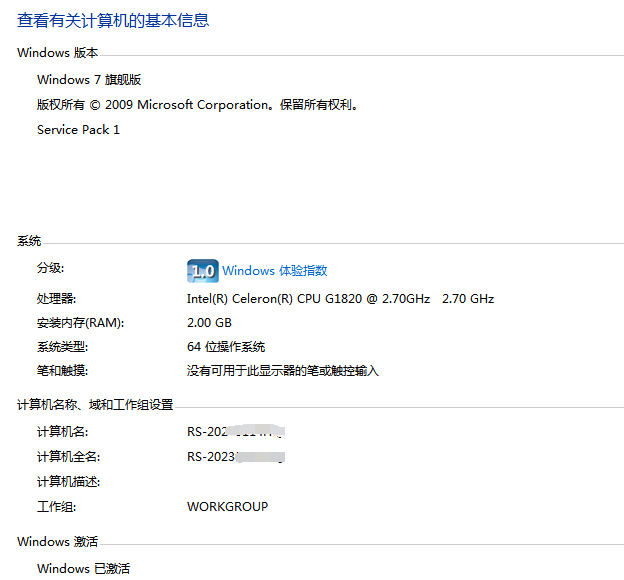The width and height of the screenshot is (624, 580).
Task: Click the 安装内存(RAM) label
Action: [80, 322]
